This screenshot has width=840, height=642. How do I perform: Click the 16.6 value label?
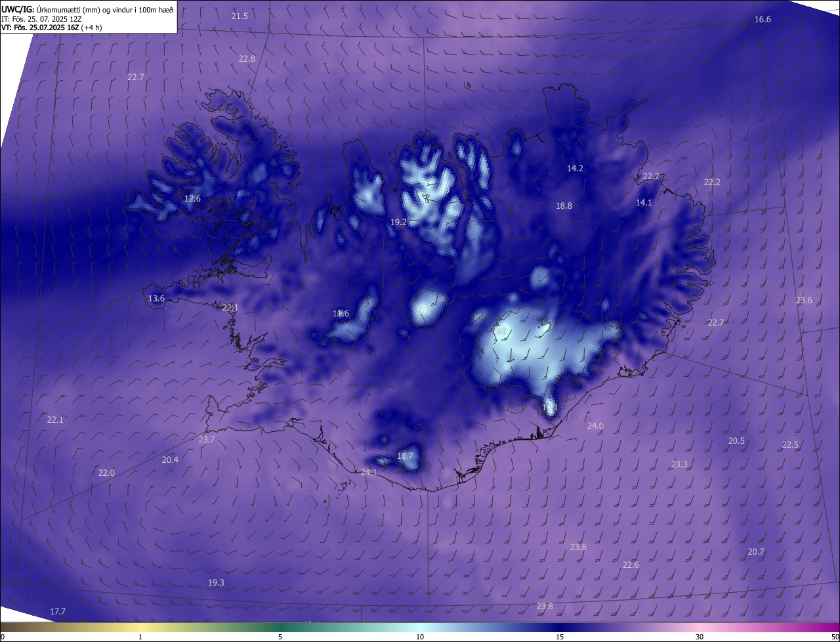(x=763, y=20)
